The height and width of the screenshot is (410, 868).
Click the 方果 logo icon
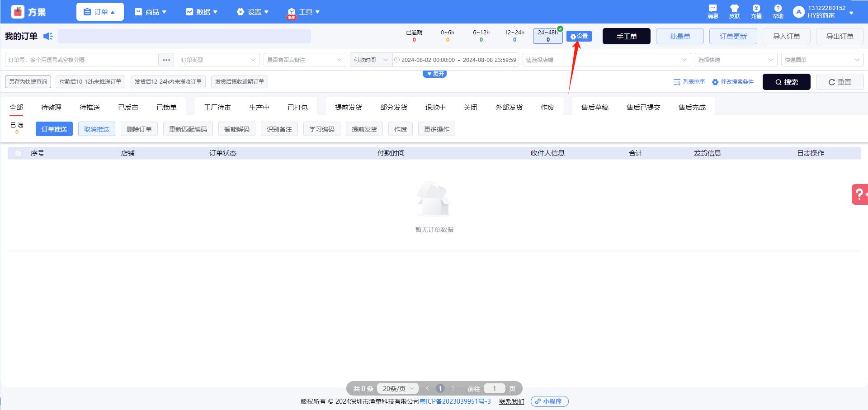point(18,12)
